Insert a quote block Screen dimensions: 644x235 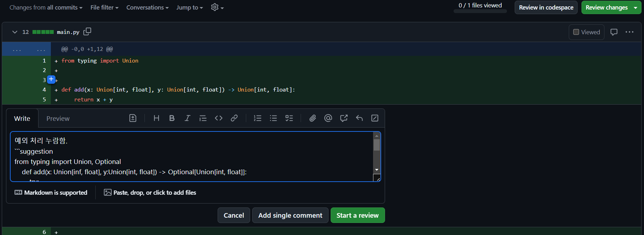tap(203, 118)
